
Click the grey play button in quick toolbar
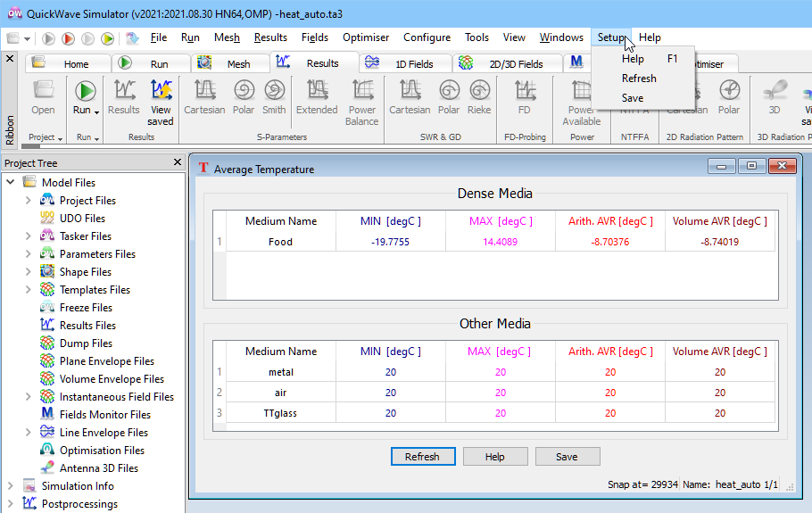coord(48,38)
